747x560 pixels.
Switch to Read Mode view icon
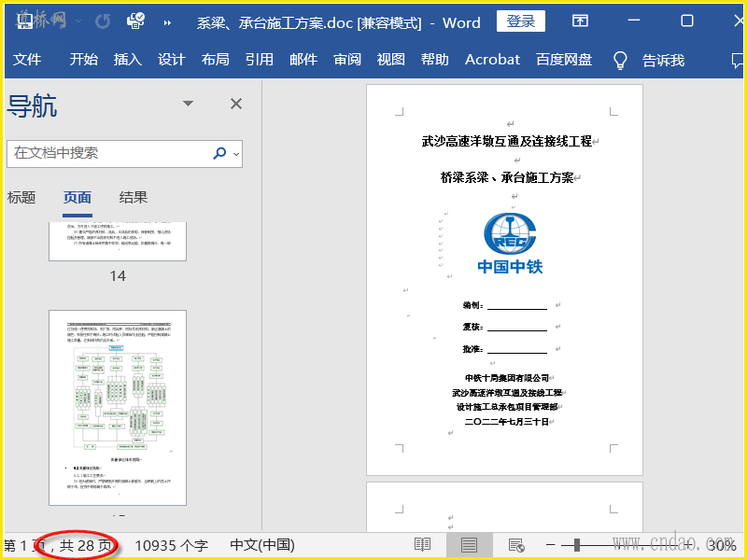pos(423,545)
